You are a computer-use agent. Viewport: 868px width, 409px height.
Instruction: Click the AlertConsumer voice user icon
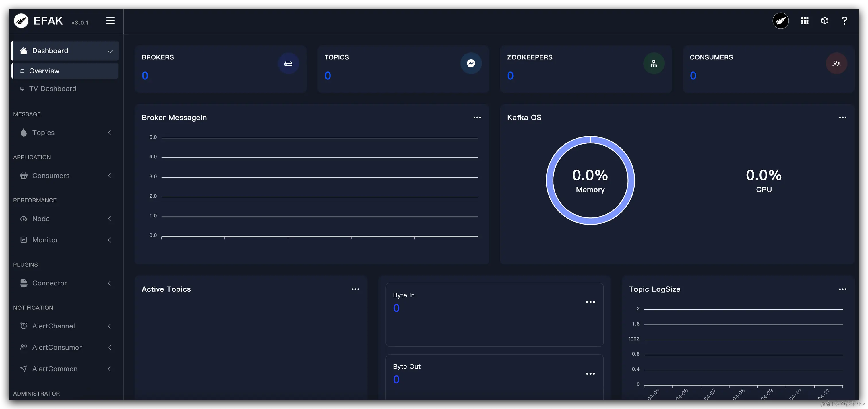(24, 347)
